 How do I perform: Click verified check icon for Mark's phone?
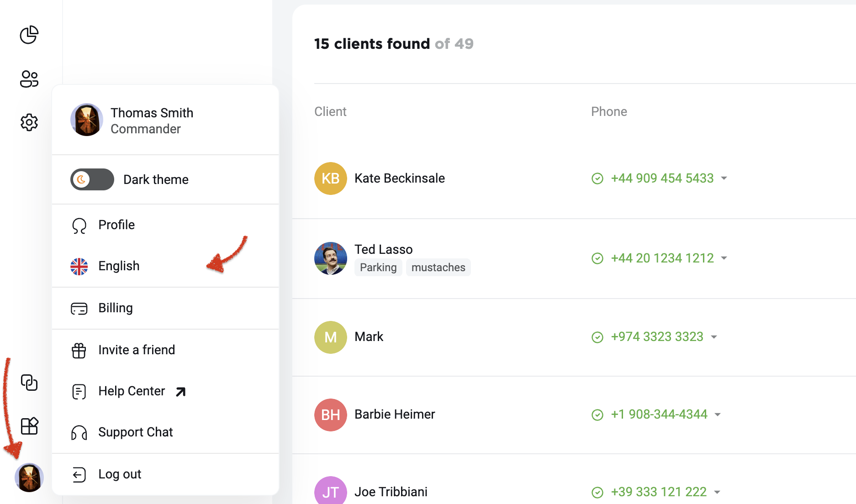tap(597, 337)
